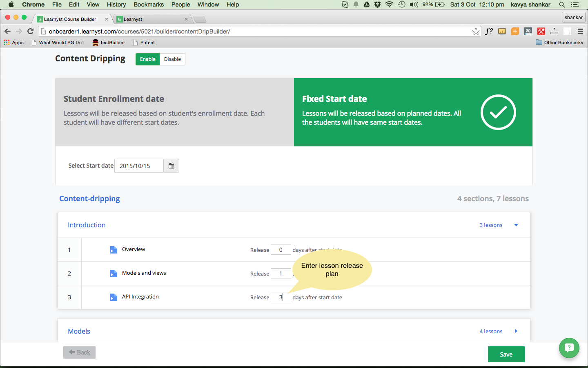
Task: Reload the current page
Action: tap(30, 31)
